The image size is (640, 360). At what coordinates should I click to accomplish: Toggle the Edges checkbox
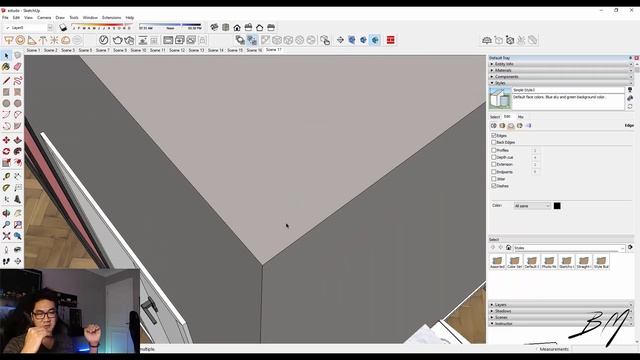pyautogui.click(x=493, y=136)
